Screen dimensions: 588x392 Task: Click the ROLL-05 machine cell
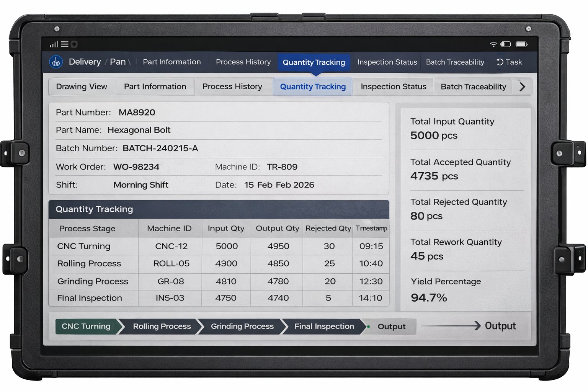[171, 263]
